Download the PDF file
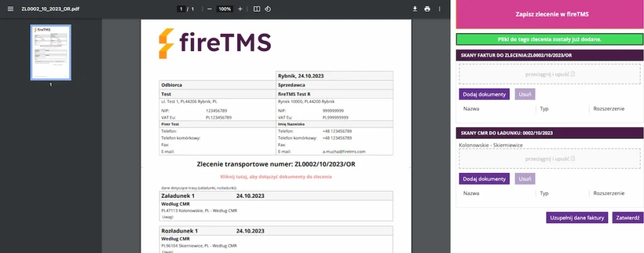Image resolution: width=644 pixels, height=253 pixels. [x=415, y=9]
